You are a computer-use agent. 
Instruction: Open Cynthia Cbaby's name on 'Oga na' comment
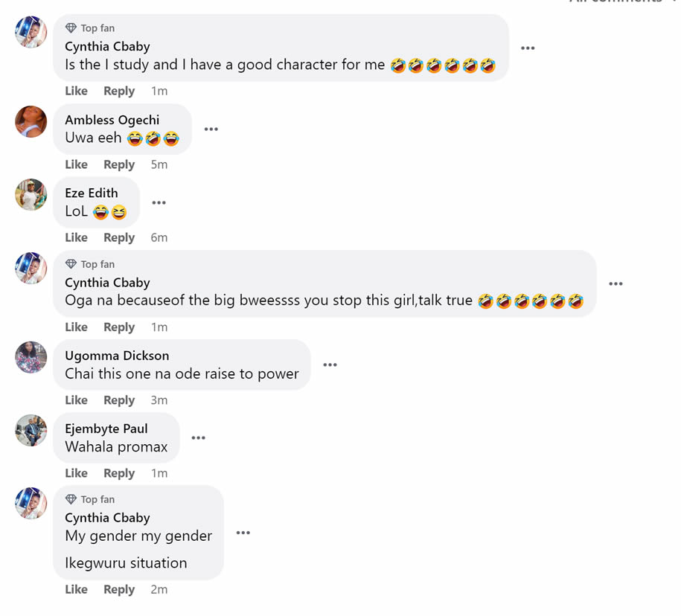click(x=107, y=283)
